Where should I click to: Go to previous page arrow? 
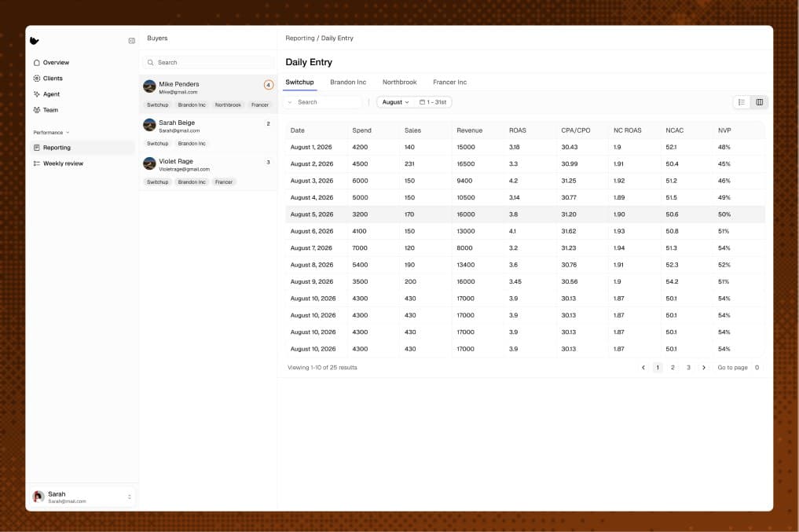(643, 368)
